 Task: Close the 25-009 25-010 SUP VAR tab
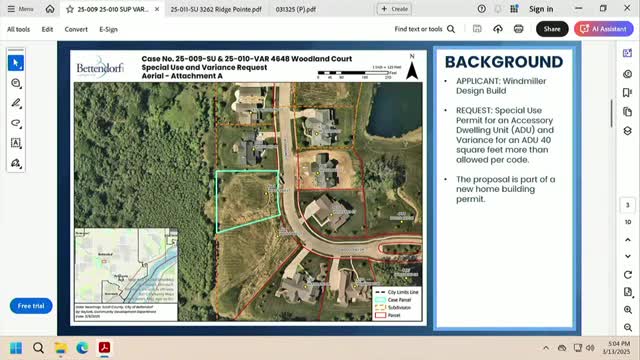coord(157,9)
